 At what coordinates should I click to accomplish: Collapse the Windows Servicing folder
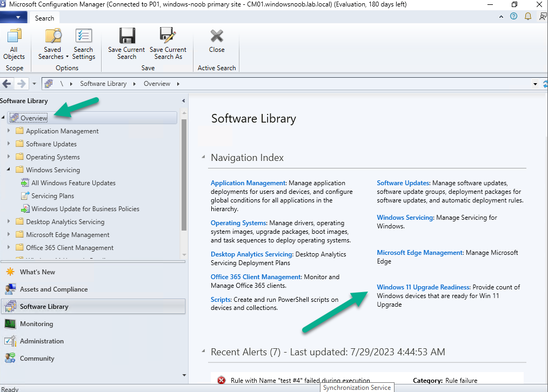click(x=9, y=170)
